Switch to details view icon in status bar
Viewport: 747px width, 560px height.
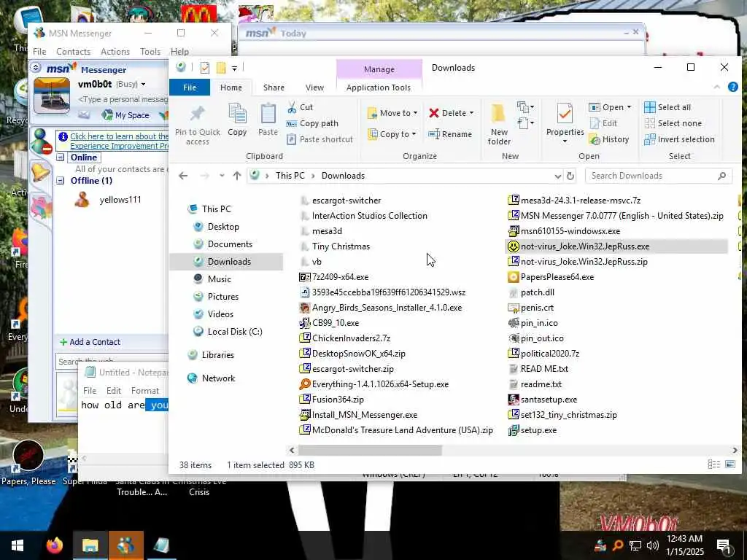coord(713,464)
